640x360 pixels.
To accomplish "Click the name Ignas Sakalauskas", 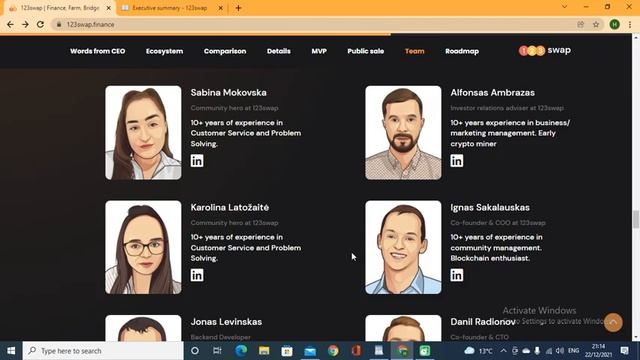I will pos(490,207).
